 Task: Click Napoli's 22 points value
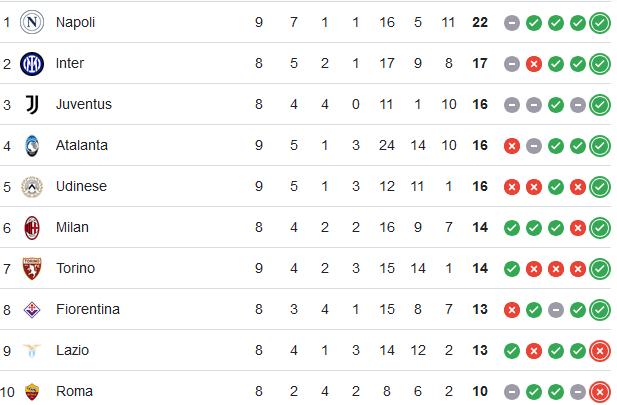480,22
